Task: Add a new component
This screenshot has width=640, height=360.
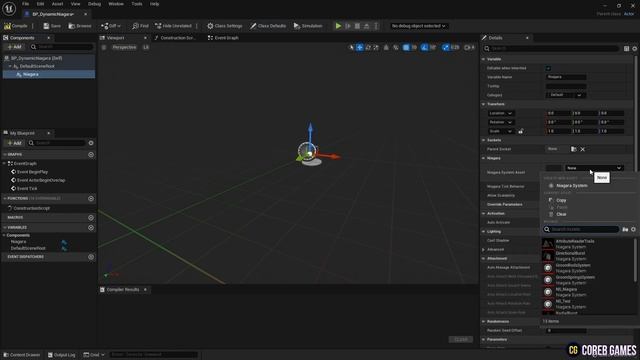Action: coord(14,47)
